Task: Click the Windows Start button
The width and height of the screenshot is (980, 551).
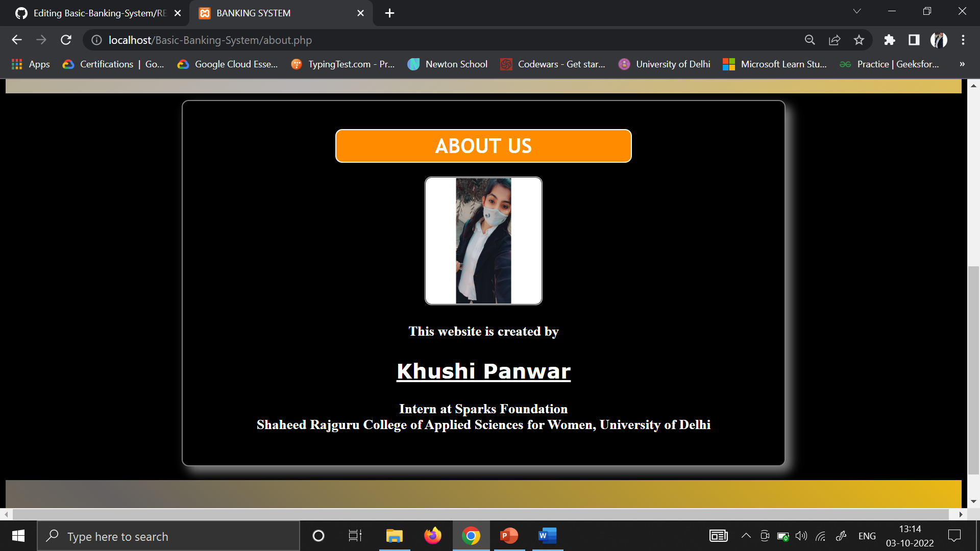Action: coord(17,536)
